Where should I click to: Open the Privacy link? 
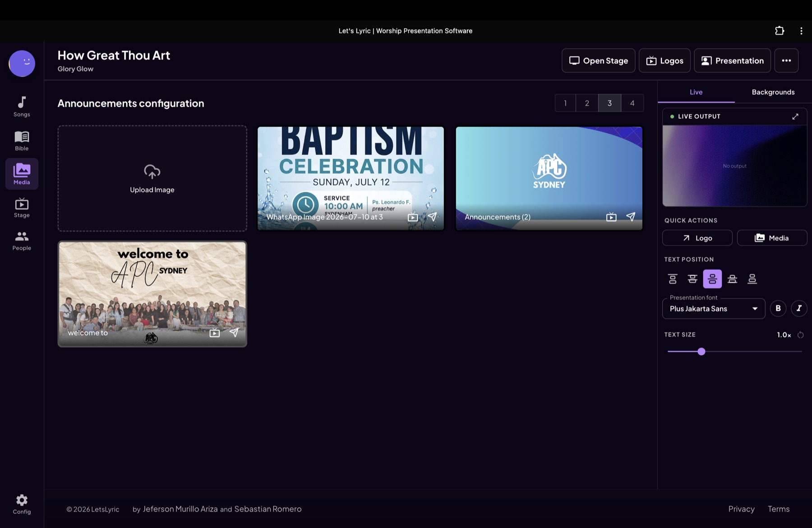tap(741, 509)
